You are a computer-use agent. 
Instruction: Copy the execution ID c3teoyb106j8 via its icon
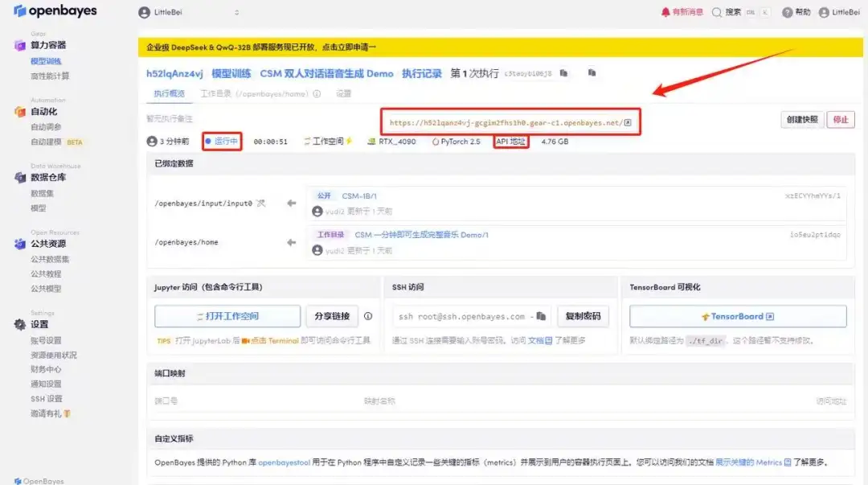563,73
